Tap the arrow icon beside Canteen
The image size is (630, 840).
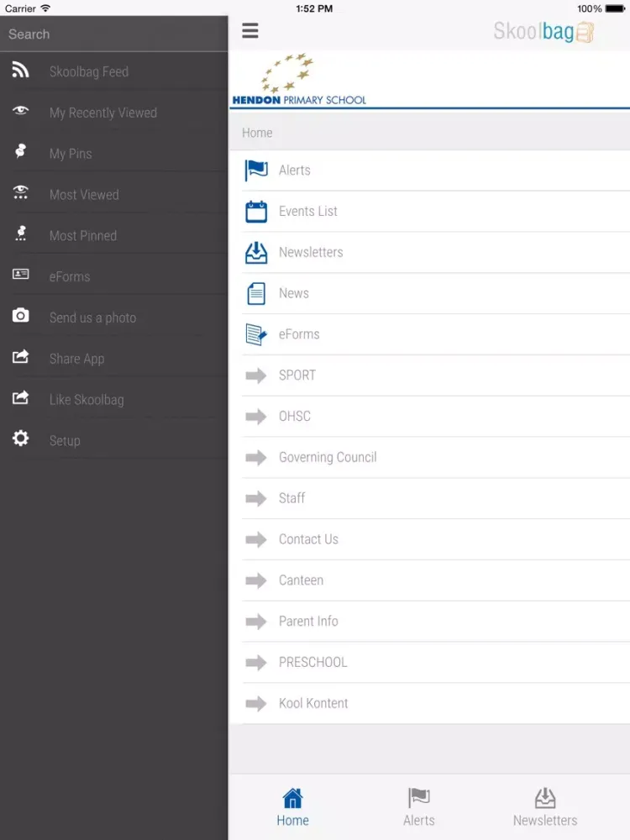point(256,580)
